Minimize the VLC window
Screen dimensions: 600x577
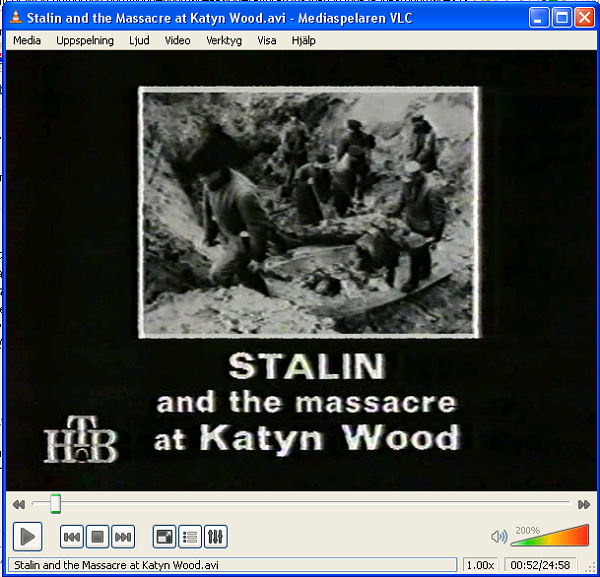click(x=539, y=18)
